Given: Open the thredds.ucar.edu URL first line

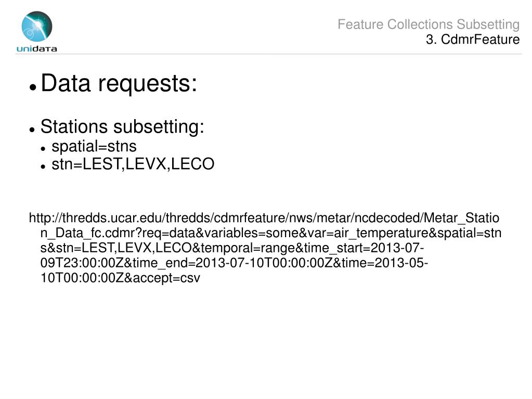Looking at the screenshot, I should (x=264, y=218).
